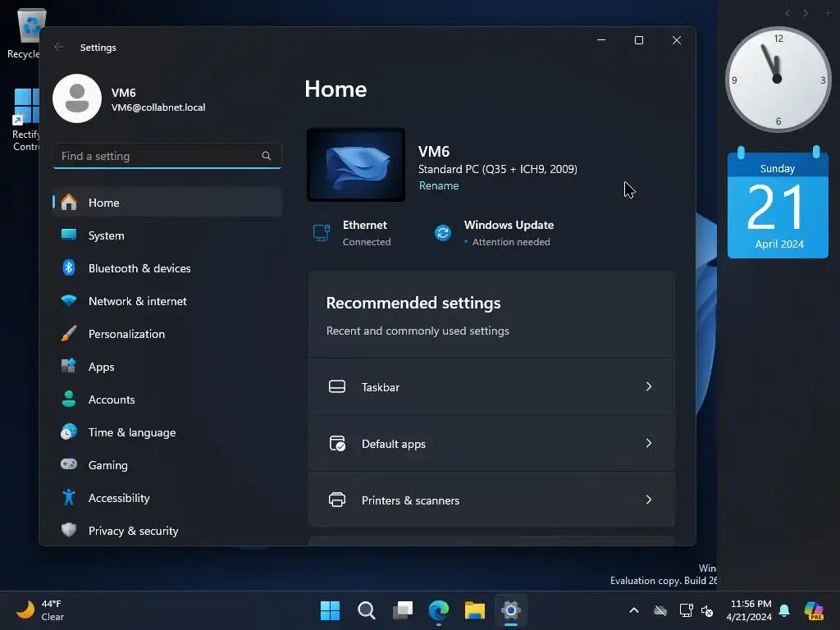The height and width of the screenshot is (630, 840).
Task: Open Default apps row label
Action: coord(394,444)
